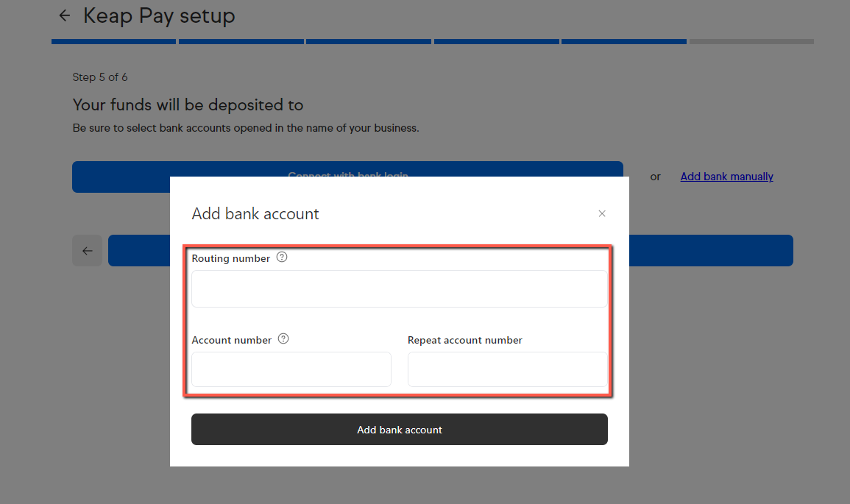This screenshot has width=850, height=504.
Task: Select the fifth progress bar segment
Action: pyautogui.click(x=624, y=42)
